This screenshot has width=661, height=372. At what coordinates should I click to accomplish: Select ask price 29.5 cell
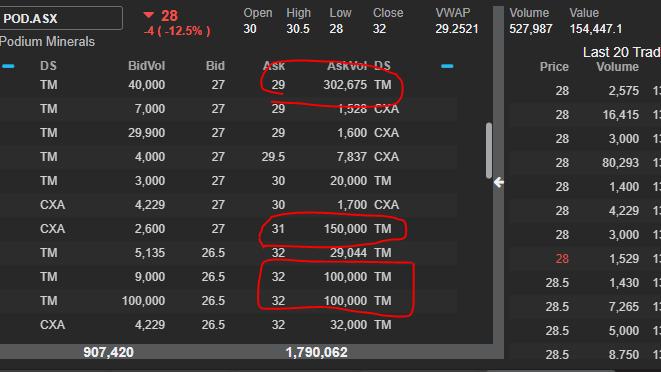273,157
